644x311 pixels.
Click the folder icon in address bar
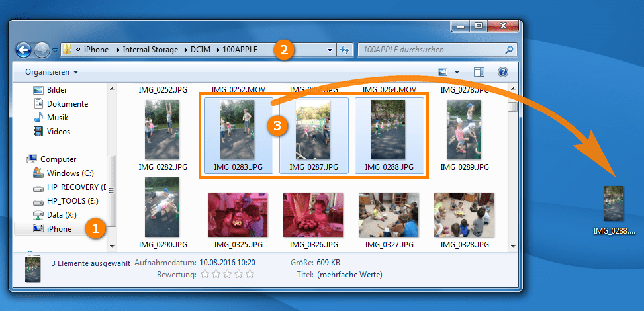67,50
